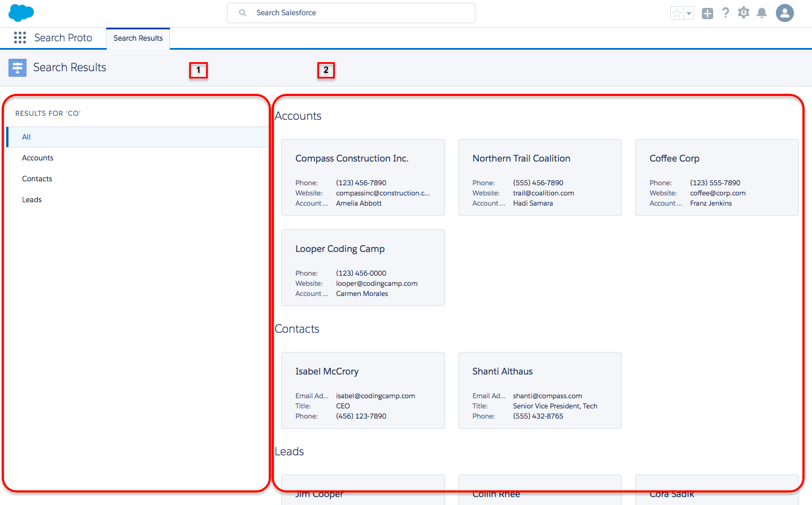This screenshot has height=505, width=812.
Task: Click phone (555) 432-8765
Action: click(x=538, y=416)
